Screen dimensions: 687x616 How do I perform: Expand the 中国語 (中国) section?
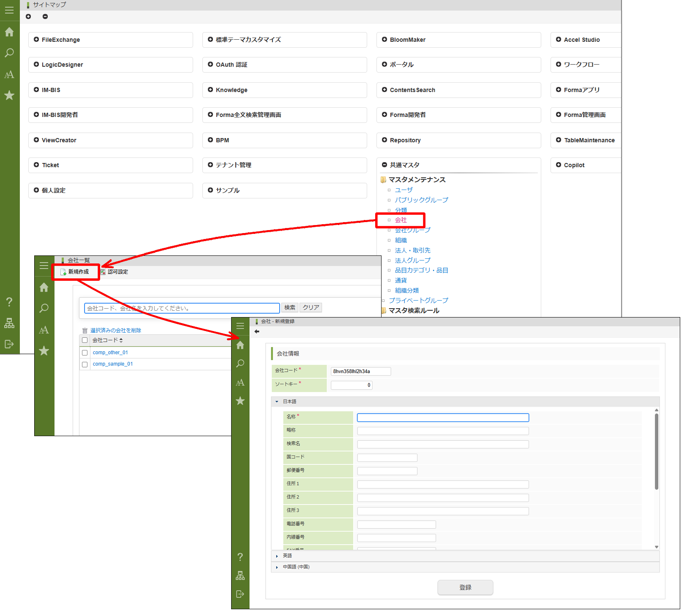coord(296,567)
